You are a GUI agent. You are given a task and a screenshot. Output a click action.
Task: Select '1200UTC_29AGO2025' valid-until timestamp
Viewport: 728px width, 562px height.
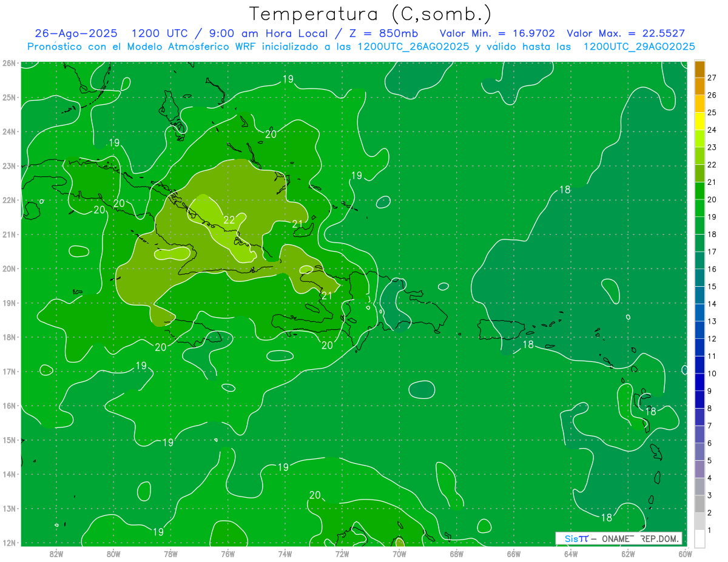click(639, 47)
